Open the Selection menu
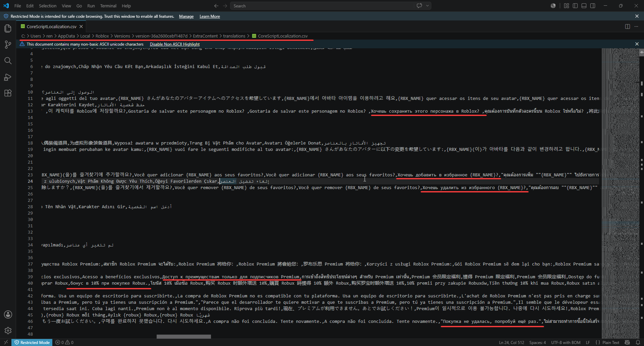This screenshot has width=644, height=346. point(48,6)
